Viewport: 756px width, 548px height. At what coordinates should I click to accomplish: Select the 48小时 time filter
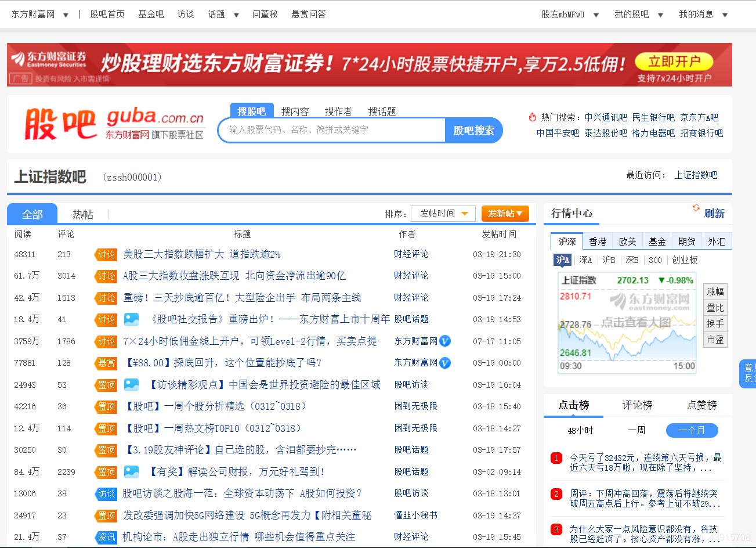(x=580, y=430)
